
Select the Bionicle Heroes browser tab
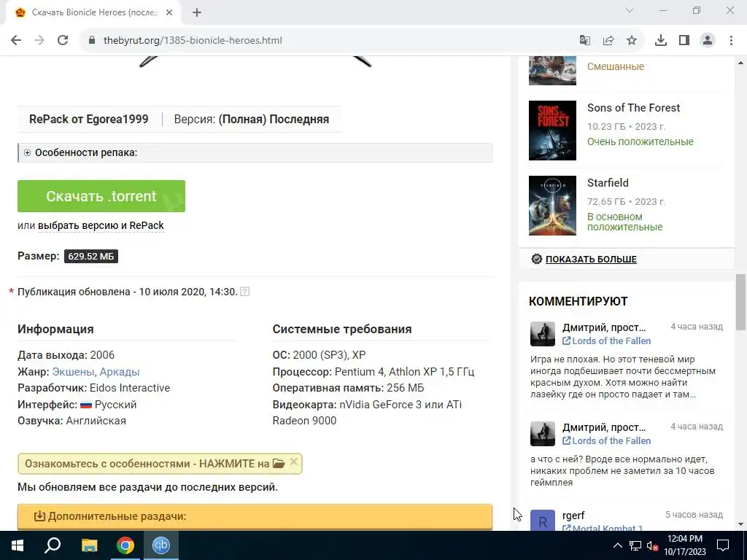(94, 13)
